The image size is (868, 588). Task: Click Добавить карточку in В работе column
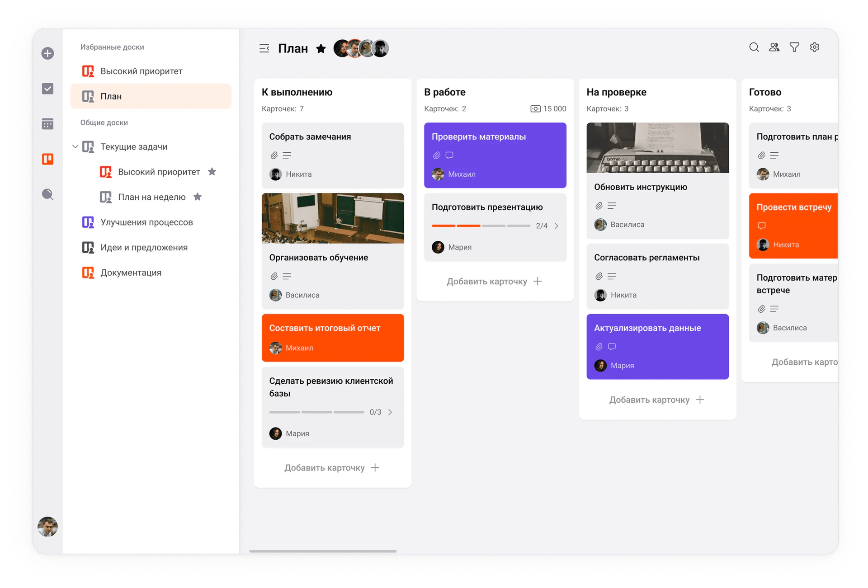[x=495, y=281]
